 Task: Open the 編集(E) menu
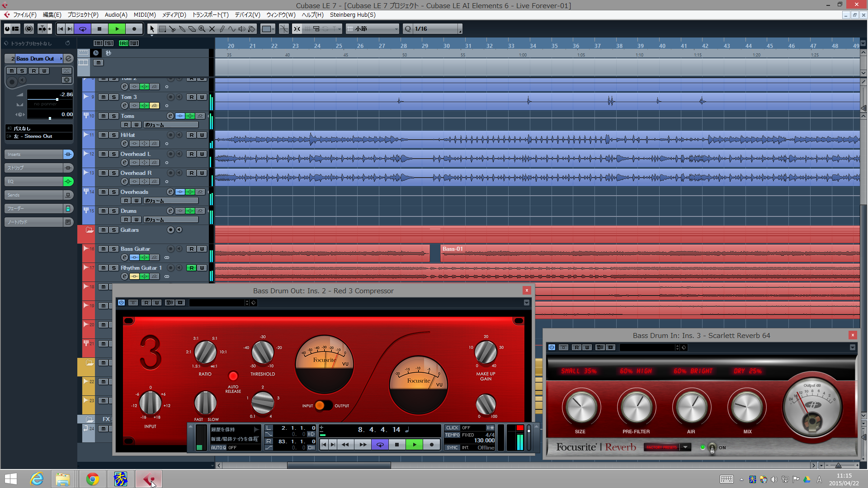[x=52, y=15]
